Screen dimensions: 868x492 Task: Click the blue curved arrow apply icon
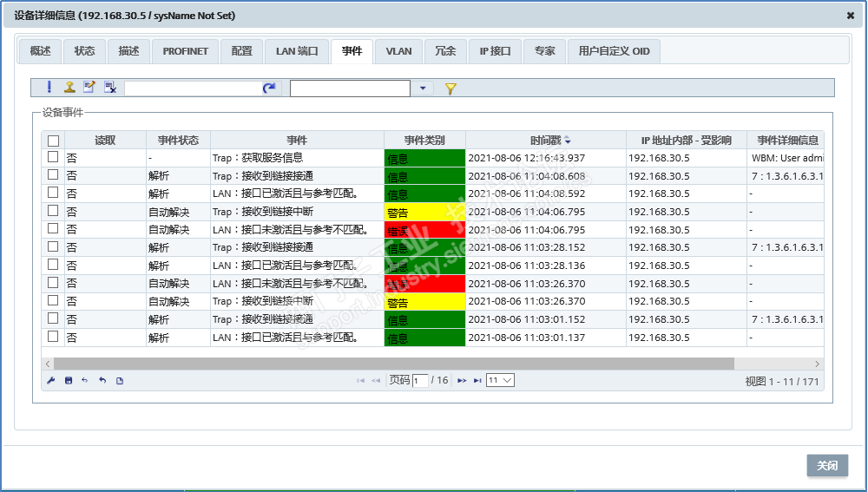click(269, 88)
